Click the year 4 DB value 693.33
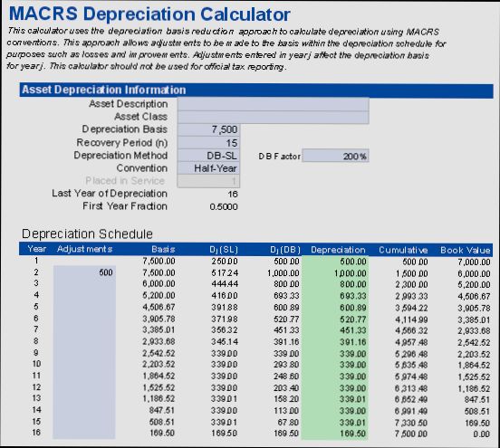500x448 pixels. coord(286,296)
